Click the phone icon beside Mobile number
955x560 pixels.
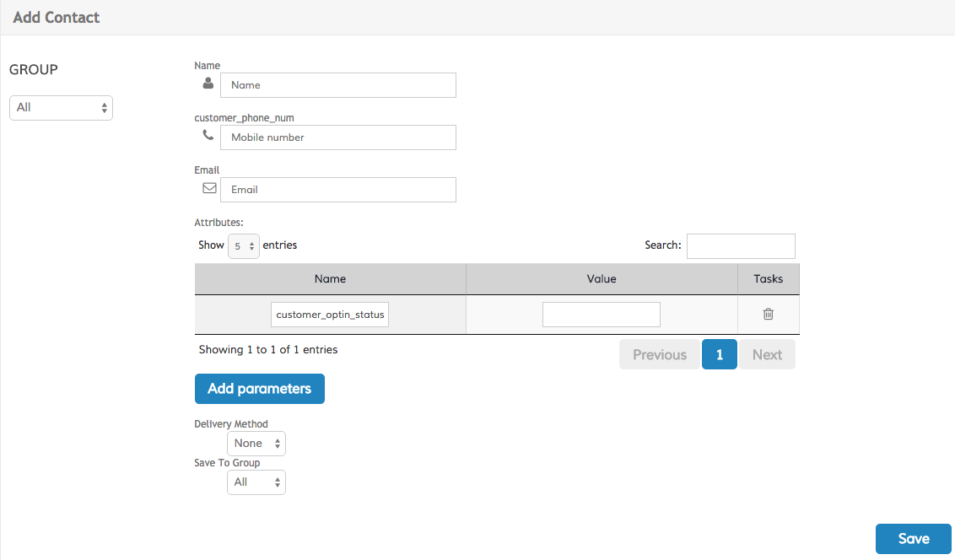[x=208, y=135]
